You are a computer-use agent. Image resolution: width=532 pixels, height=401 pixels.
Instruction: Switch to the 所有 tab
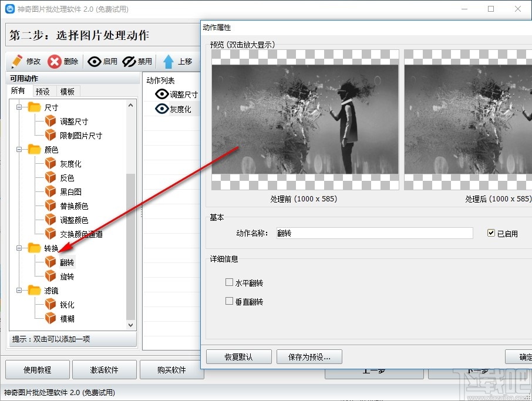18,90
